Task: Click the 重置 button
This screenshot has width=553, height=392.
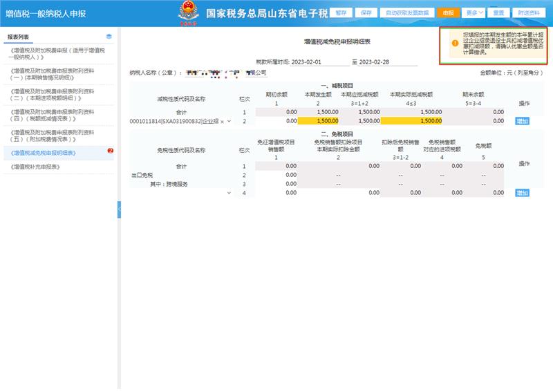Action: coord(498,12)
